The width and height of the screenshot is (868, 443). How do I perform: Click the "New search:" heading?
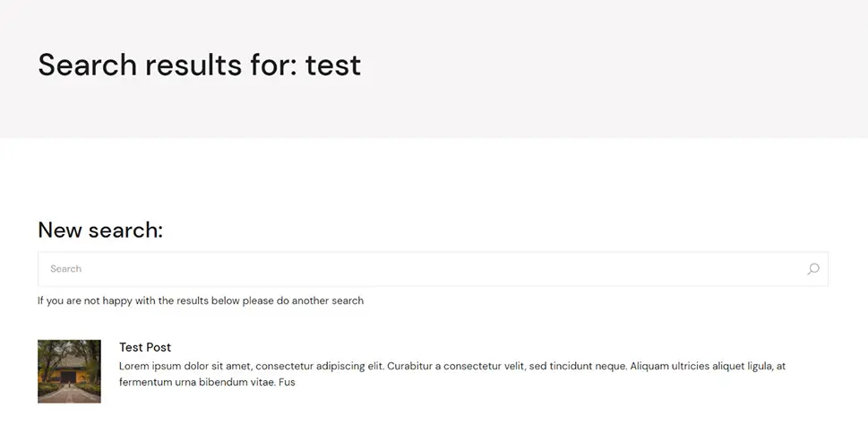(x=100, y=230)
